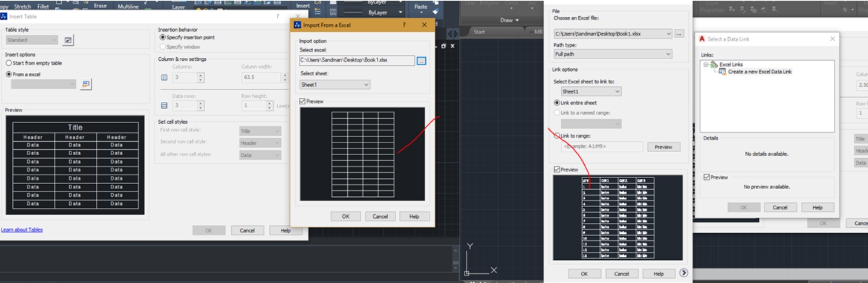Click the Insert Table help question mark
Image resolution: width=868 pixels, height=283 pixels.
277,17
